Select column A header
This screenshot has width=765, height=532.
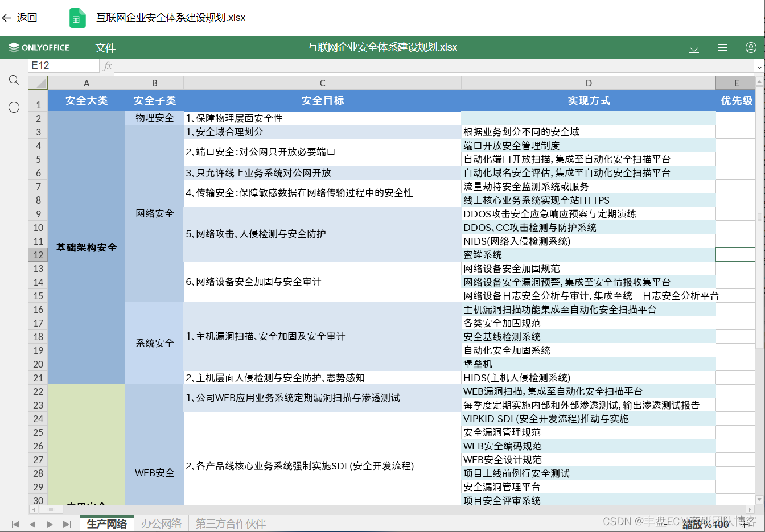tap(87, 83)
